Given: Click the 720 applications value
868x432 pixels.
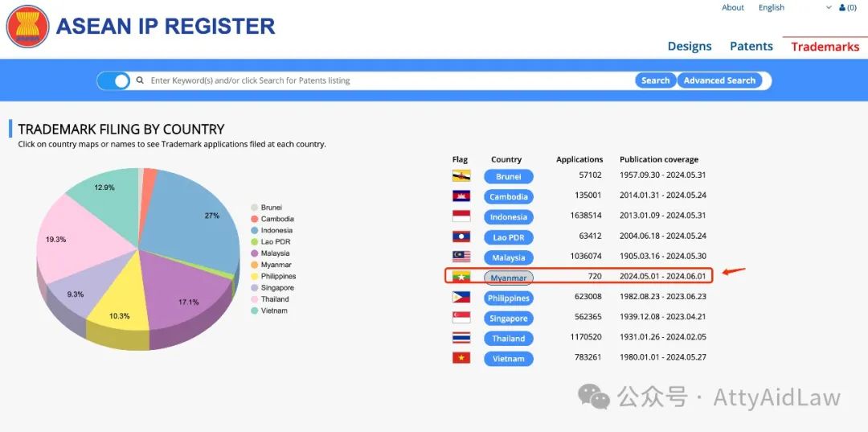Looking at the screenshot, I should (x=595, y=276).
